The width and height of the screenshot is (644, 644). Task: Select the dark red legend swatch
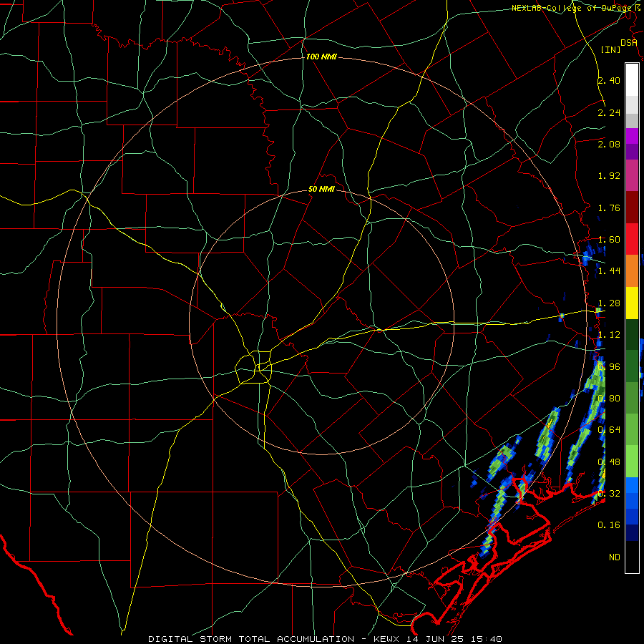632,208
